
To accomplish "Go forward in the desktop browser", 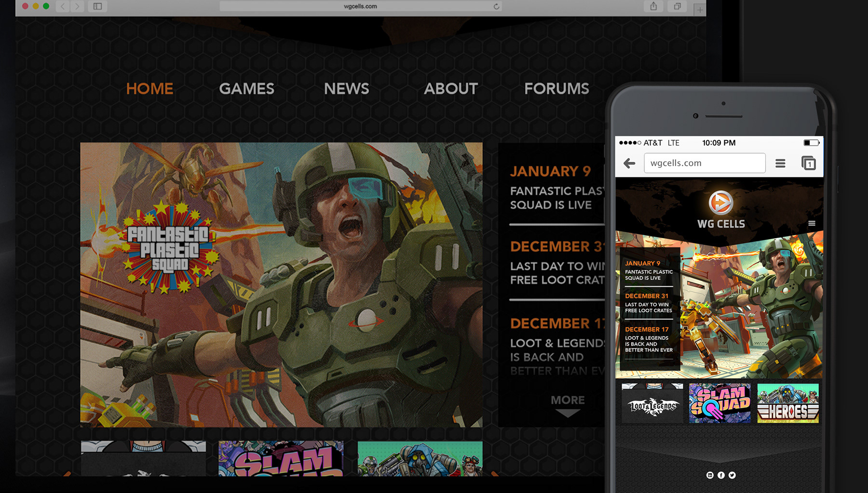I will pos(77,6).
